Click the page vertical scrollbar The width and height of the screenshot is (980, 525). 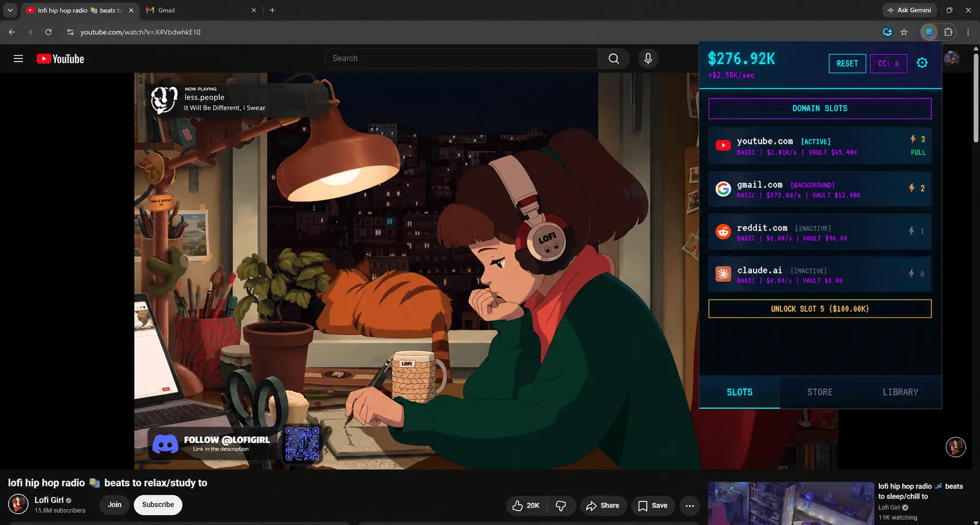coord(976,97)
